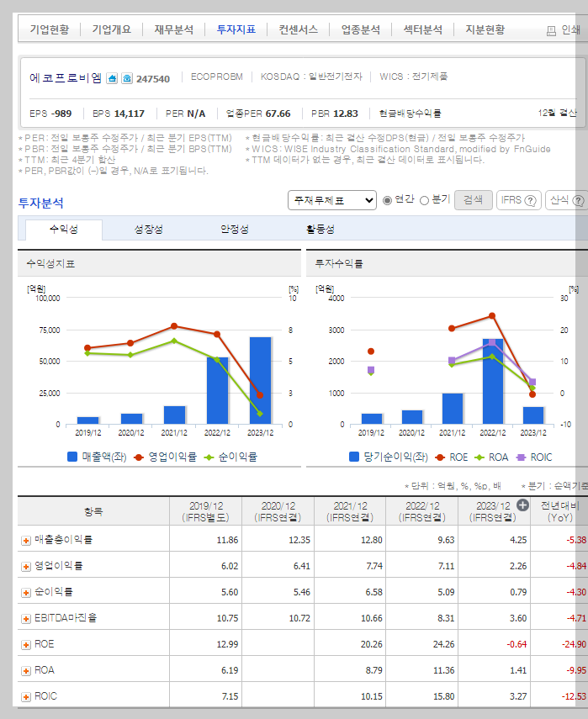The width and height of the screenshot is (588, 719).
Task: Toggle the 매출액(좌) legend swatch
Action: click(72, 457)
